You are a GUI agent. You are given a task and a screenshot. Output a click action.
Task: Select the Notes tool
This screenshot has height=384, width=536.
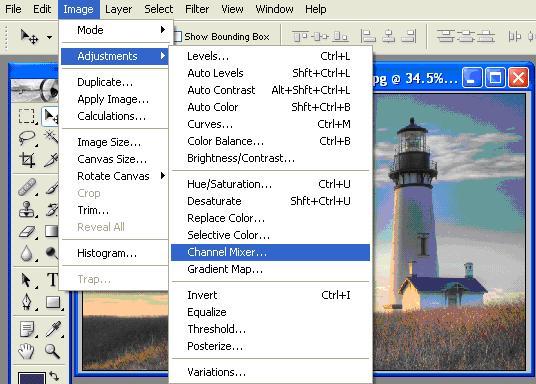[27, 330]
